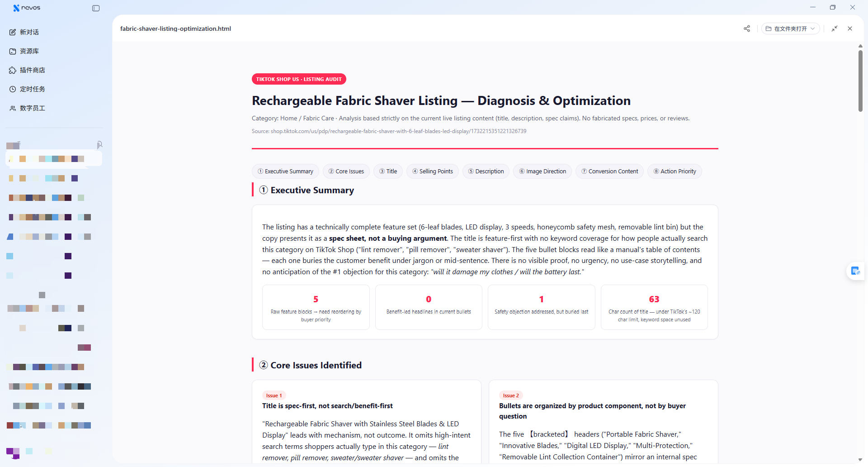Screen dimensions: 868x467
Task: Minimize the novos window
Action: (813, 7)
